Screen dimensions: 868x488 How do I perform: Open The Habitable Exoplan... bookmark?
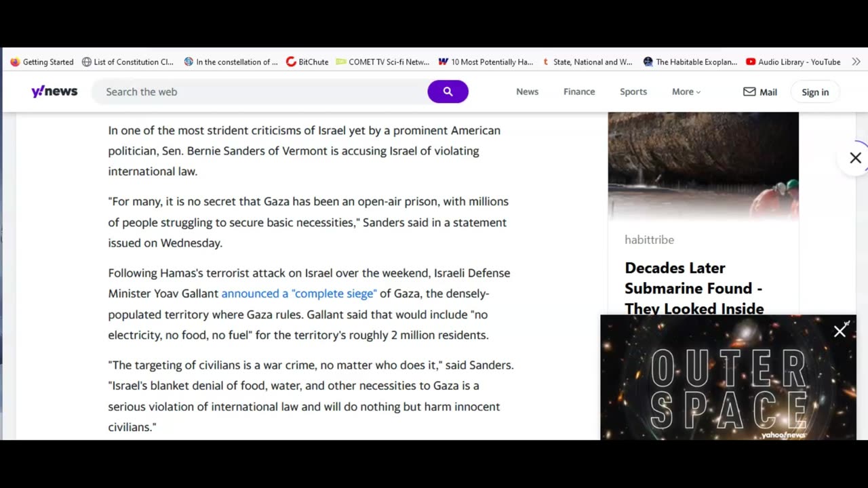tap(690, 62)
